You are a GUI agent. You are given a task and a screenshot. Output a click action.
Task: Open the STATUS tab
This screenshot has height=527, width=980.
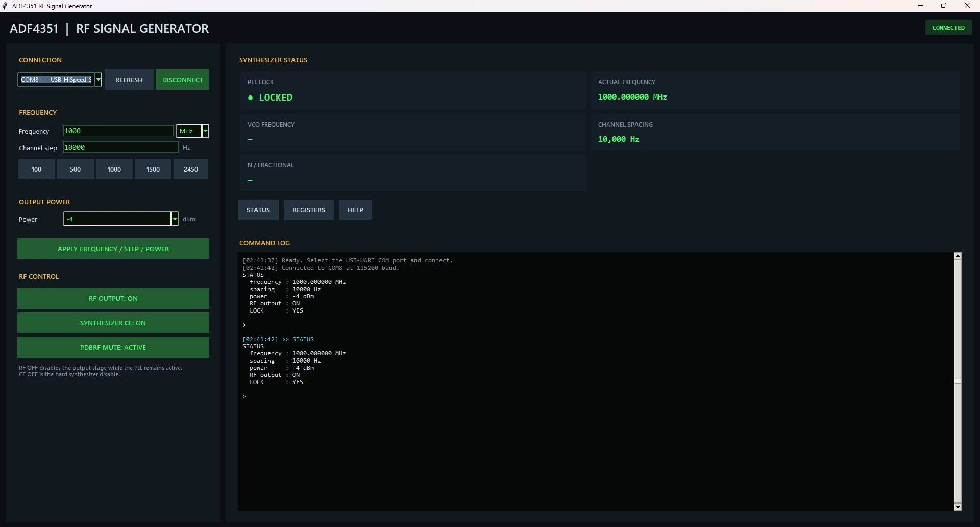tap(258, 210)
